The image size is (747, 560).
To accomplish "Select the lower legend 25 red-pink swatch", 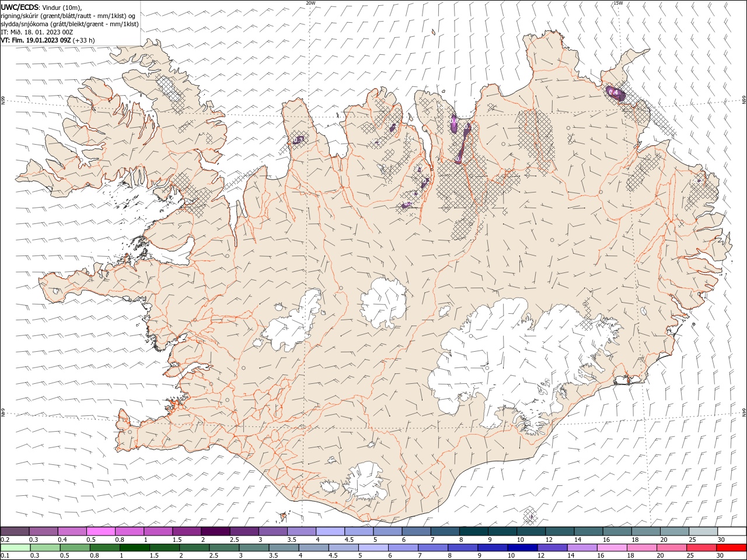I will [700, 548].
